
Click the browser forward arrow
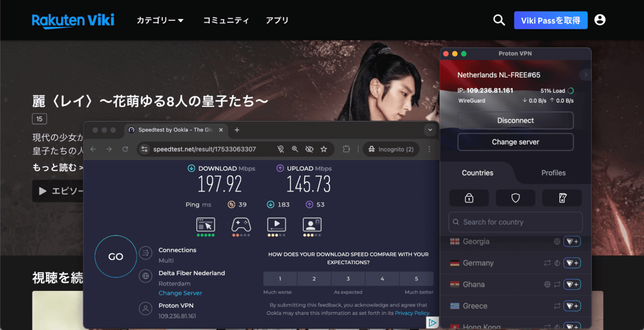point(109,149)
